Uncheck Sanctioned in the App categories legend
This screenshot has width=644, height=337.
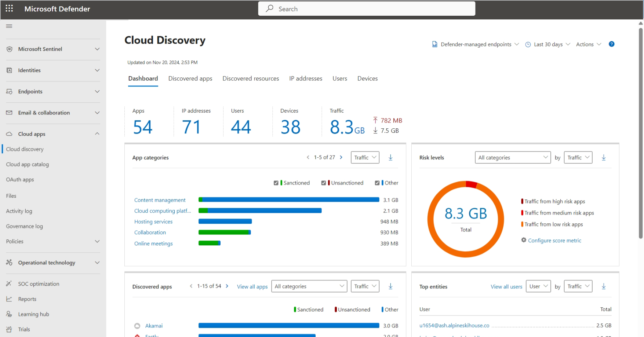(276, 183)
